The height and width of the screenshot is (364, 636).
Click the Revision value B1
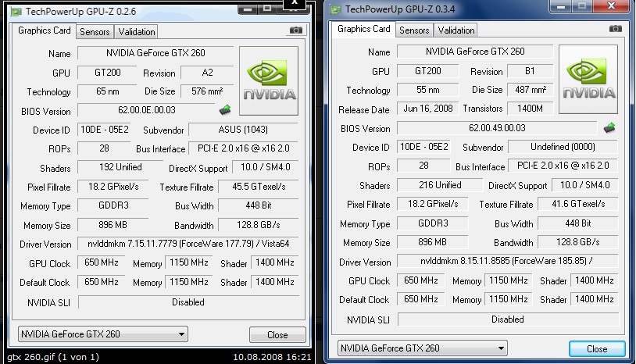pyautogui.click(x=530, y=71)
